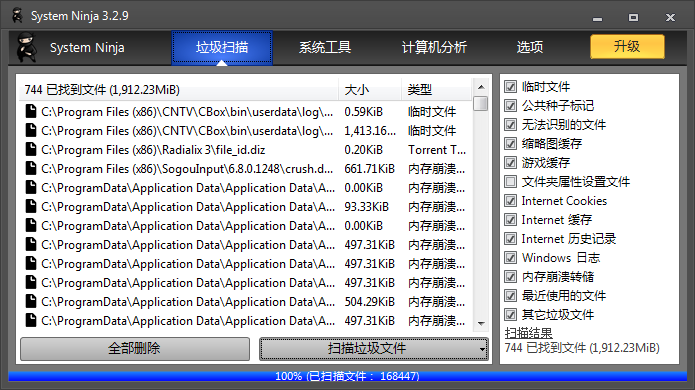695x390 pixels.
Task: Toggle 内存崩溃转储 checkbox
Action: click(x=510, y=277)
